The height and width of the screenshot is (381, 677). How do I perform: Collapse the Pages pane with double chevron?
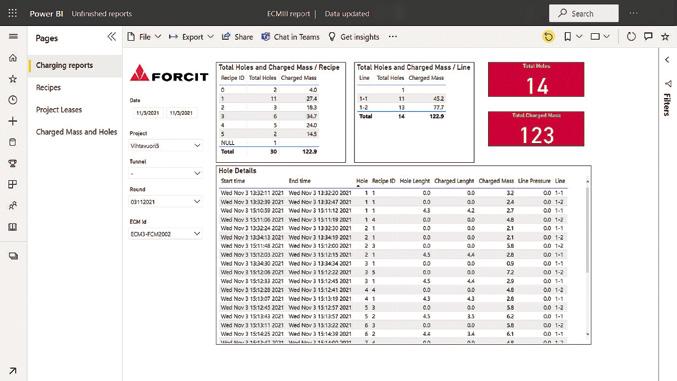[111, 37]
